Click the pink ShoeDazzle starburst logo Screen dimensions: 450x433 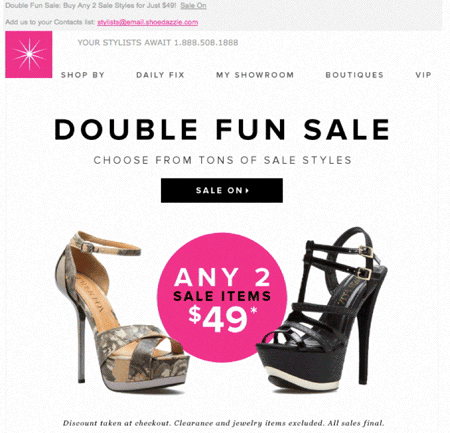click(x=29, y=54)
